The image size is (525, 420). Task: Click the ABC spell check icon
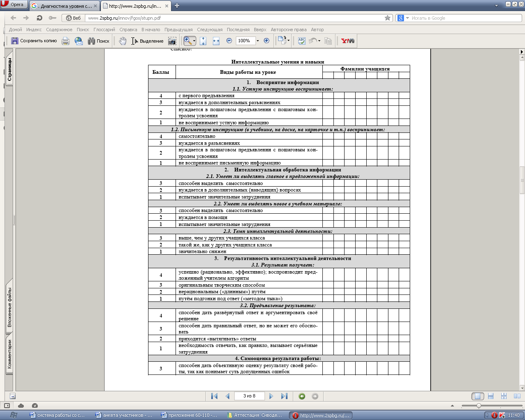click(x=302, y=41)
